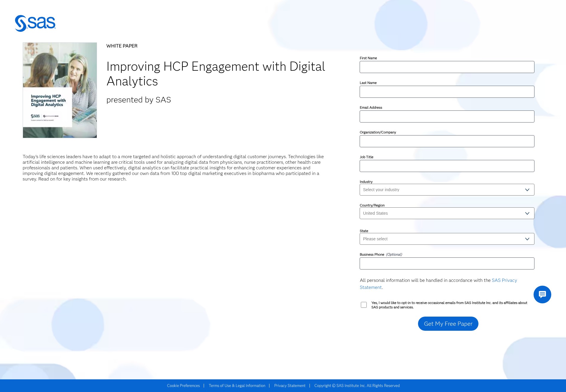Viewport: 566px width, 392px height.
Task: Open the Industry dropdown
Action: 447,190
